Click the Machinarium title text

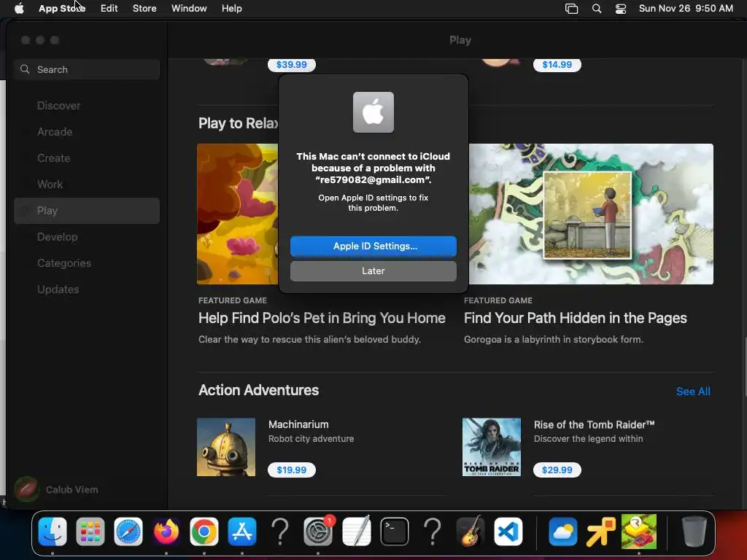click(298, 424)
